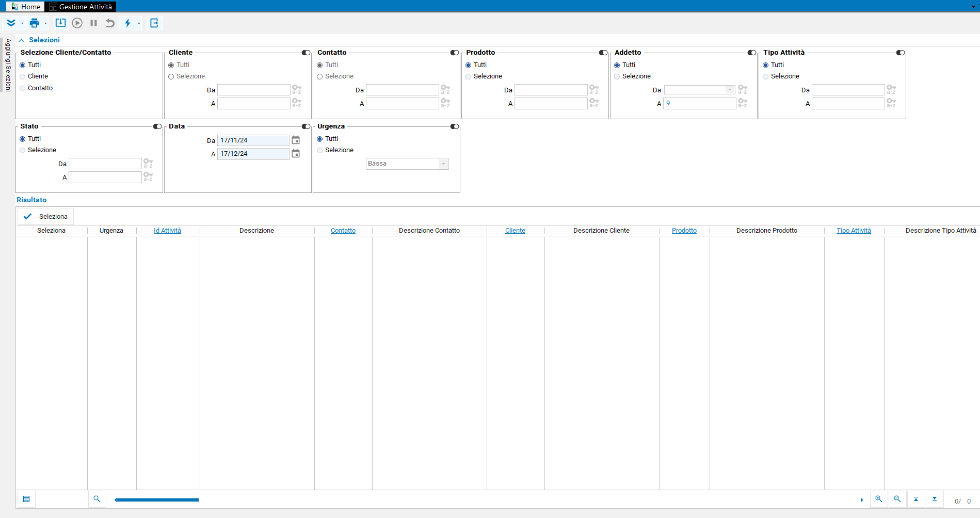Click the exit/logout toolbar icon
The width and height of the screenshot is (980, 518).
click(x=154, y=23)
